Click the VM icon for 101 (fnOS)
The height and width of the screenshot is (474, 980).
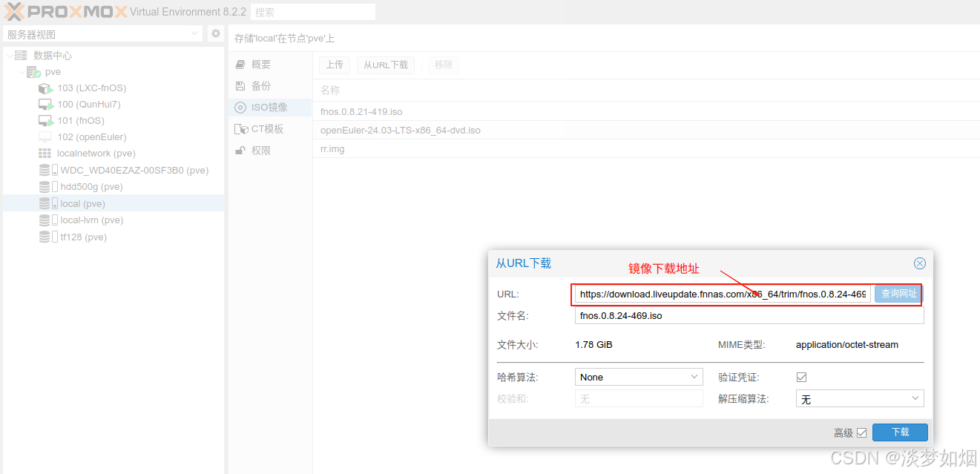click(x=46, y=121)
